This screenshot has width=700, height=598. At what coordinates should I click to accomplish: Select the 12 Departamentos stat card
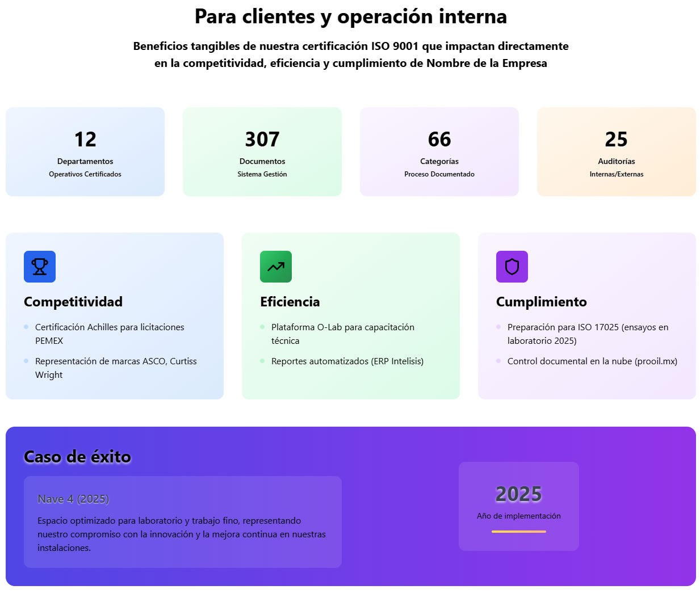85,152
